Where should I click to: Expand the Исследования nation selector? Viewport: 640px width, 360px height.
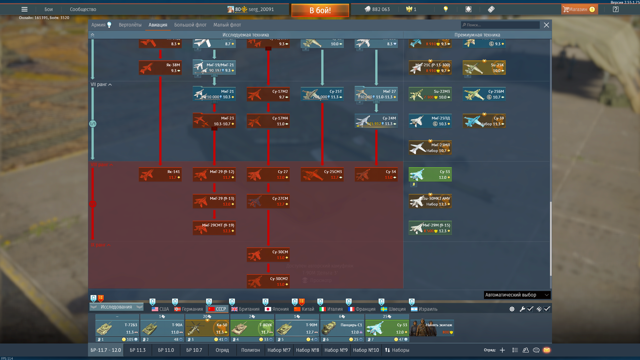point(116,307)
